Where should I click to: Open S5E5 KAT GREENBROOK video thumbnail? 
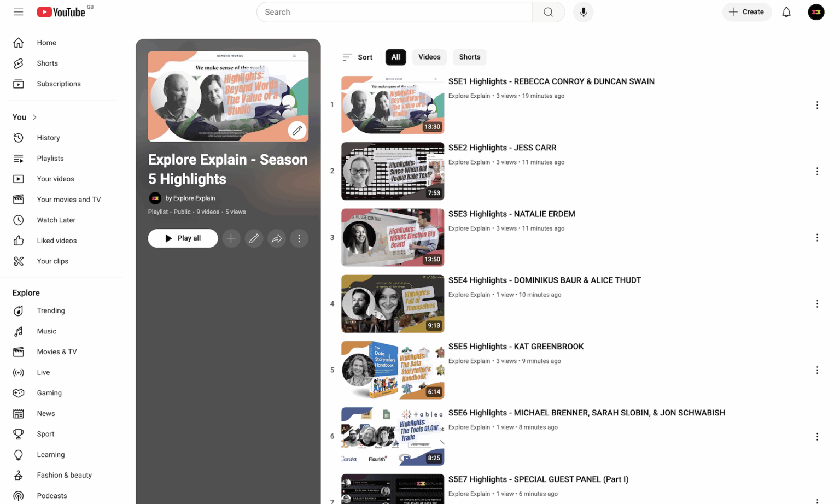tap(393, 370)
